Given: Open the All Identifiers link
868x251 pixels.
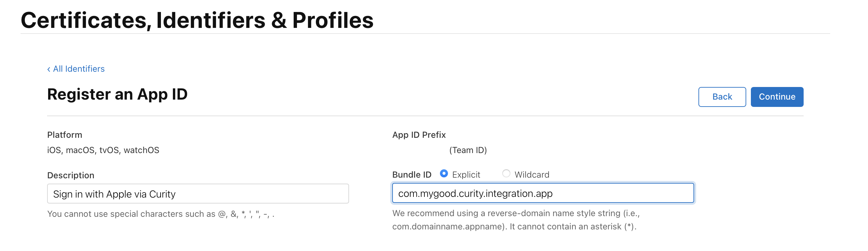Looking at the screenshot, I should click(x=79, y=69).
